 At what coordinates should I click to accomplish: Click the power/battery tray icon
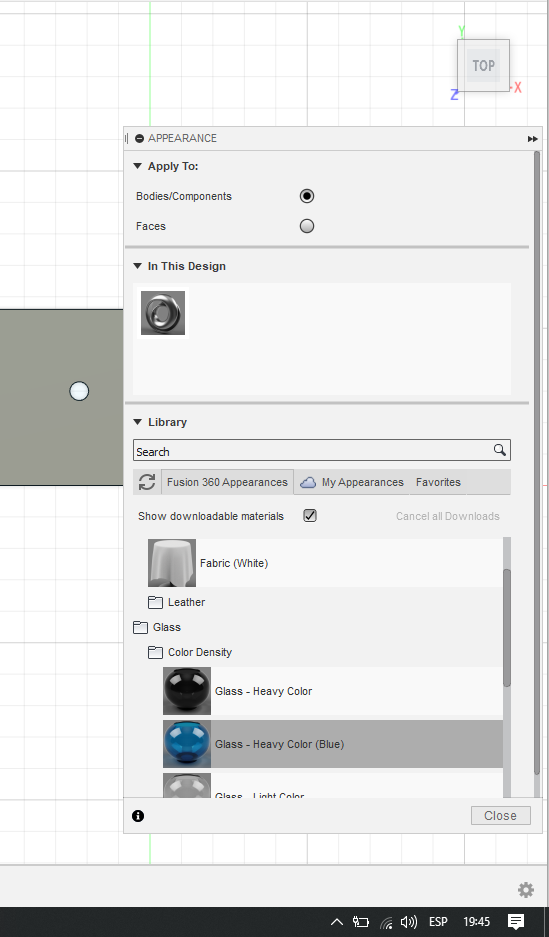360,921
